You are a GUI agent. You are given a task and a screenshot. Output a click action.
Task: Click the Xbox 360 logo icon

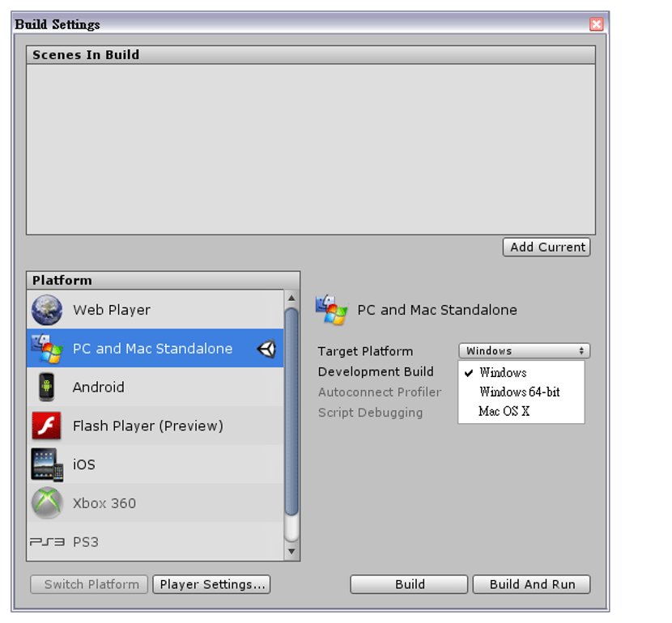47,503
